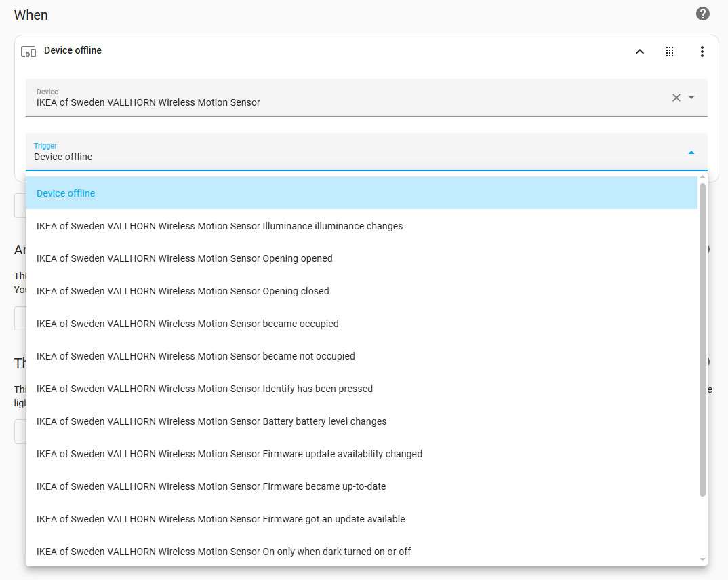Expand the Device dropdown arrow
The height and width of the screenshot is (580, 728).
[691, 98]
